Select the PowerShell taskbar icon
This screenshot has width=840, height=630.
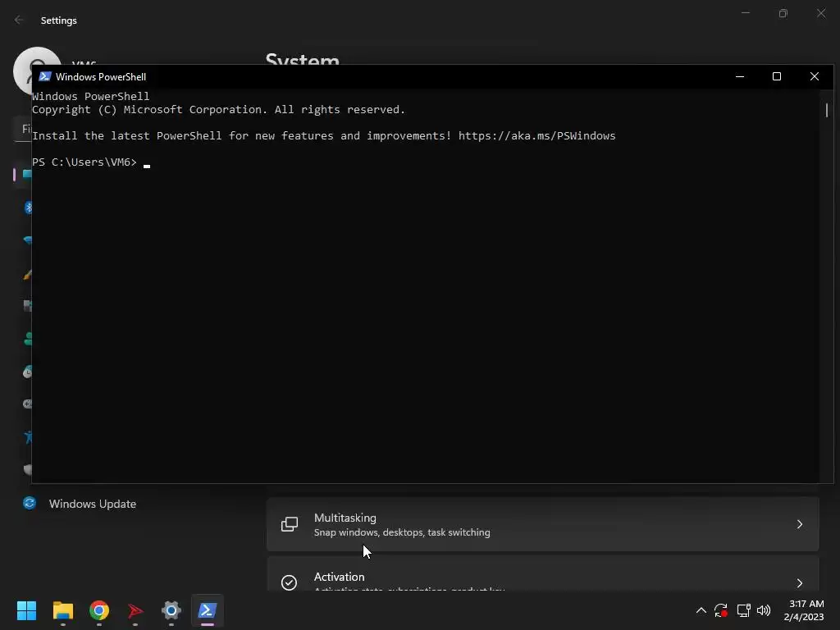click(208, 610)
